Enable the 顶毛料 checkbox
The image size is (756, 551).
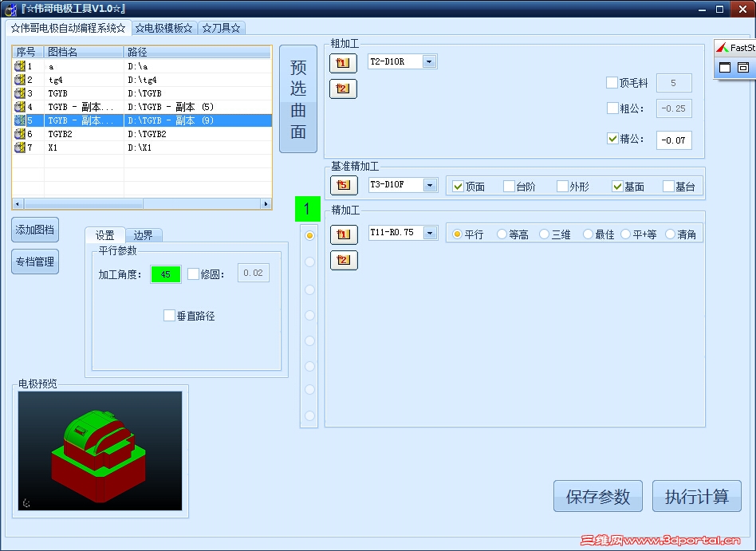(612, 82)
